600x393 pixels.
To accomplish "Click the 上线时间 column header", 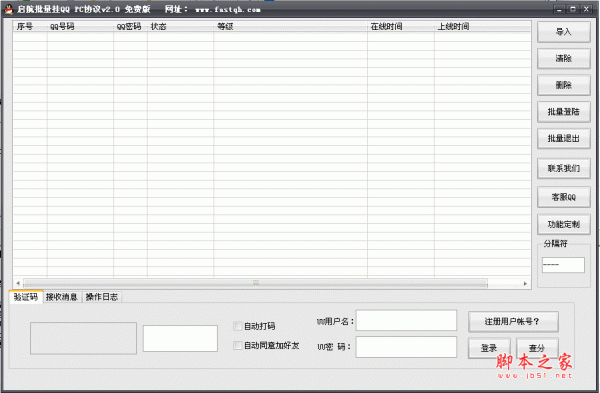I will point(483,26).
